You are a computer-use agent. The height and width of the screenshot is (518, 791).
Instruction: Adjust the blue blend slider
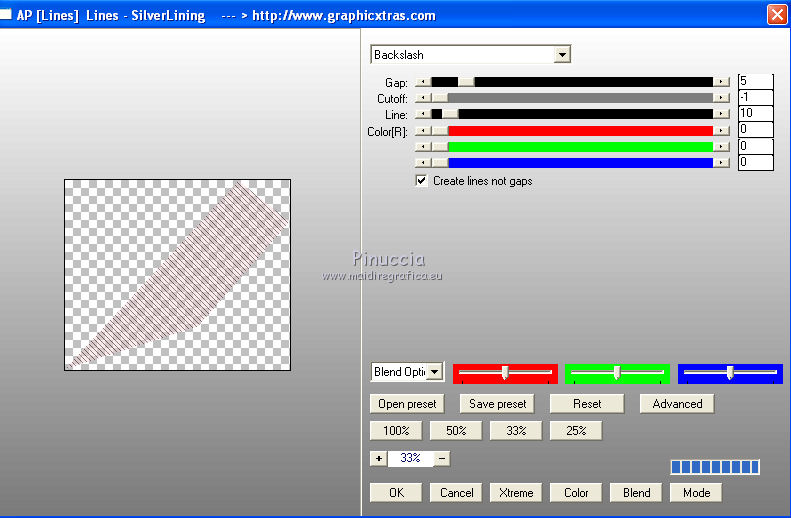click(x=730, y=373)
